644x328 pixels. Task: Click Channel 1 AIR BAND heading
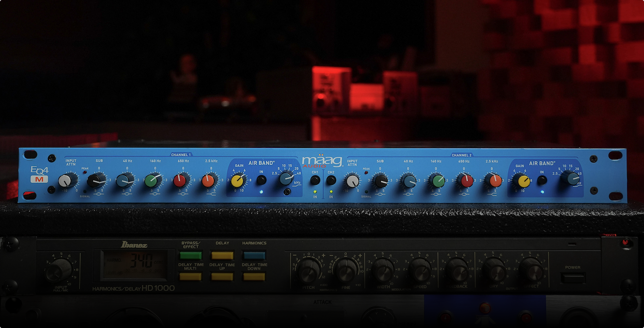(x=262, y=164)
